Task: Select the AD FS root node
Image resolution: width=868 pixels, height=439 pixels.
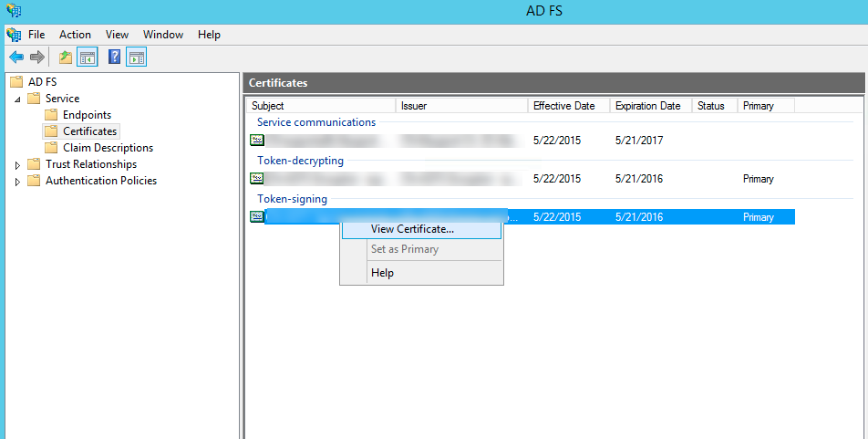Action: [x=42, y=82]
